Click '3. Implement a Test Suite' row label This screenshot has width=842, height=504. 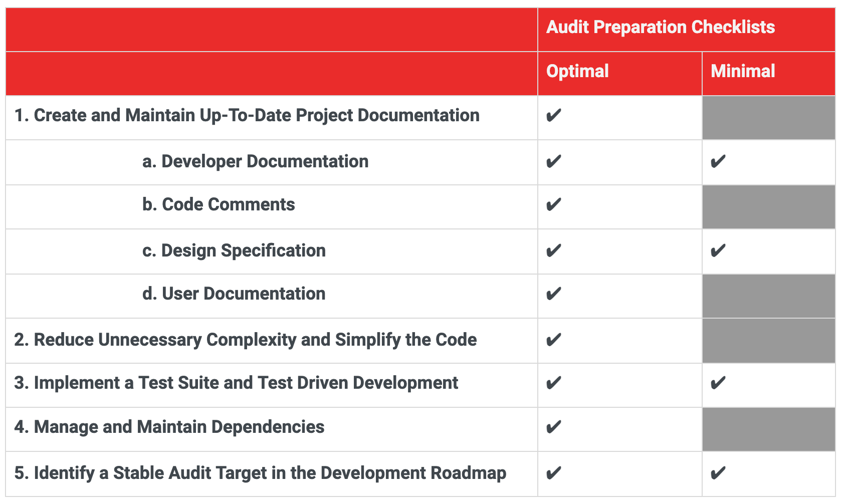pos(236,383)
